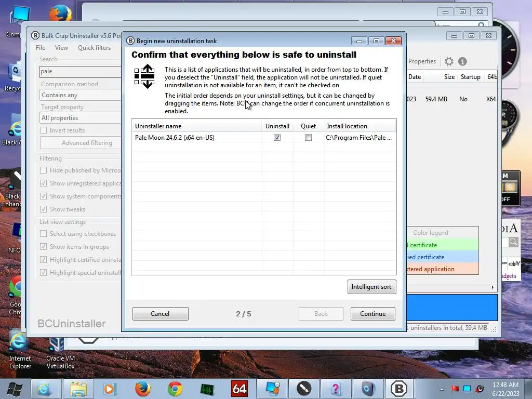Open Internet Explorer from the taskbar
The width and height of the screenshot is (532, 399).
45,389
